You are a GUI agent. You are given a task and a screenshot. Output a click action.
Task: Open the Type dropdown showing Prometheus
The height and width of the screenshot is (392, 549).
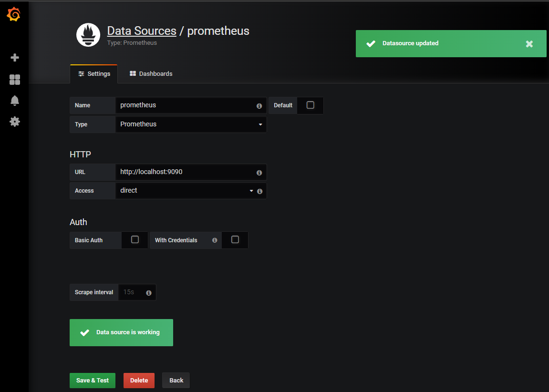pos(191,124)
